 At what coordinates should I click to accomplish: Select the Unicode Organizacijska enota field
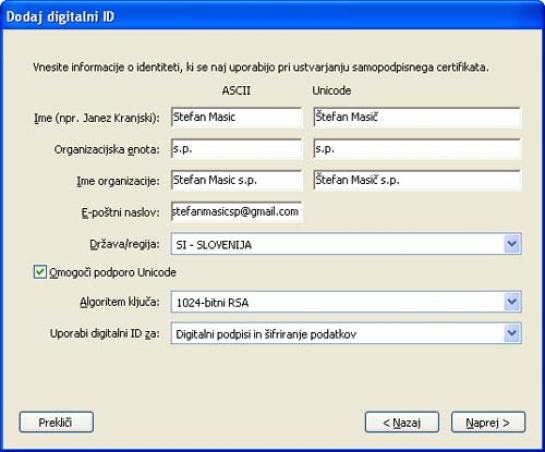(417, 149)
